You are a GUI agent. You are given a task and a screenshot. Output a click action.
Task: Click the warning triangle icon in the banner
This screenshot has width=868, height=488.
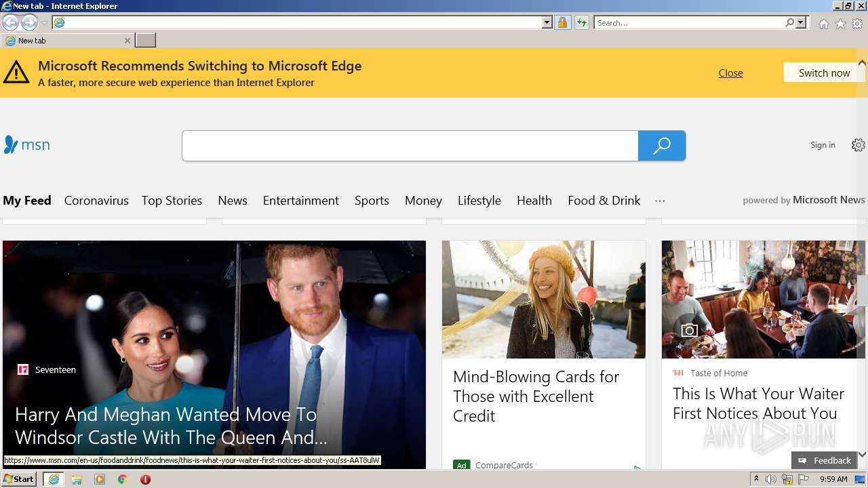pyautogui.click(x=16, y=73)
